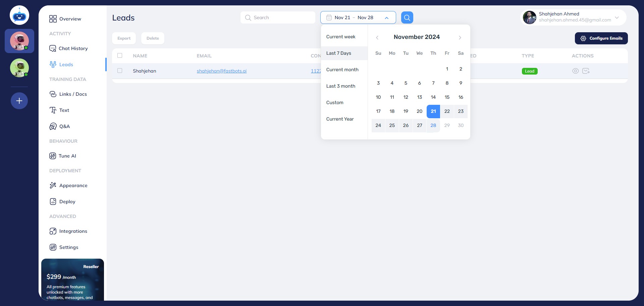Click the Configure Emails button
Screen dimensions: 644x306
point(601,38)
